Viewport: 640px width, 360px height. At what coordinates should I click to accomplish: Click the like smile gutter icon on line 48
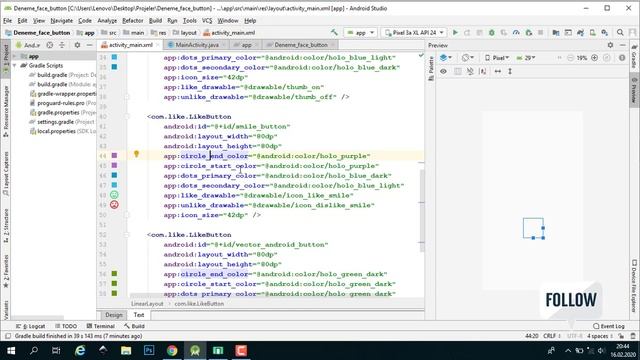(114, 195)
